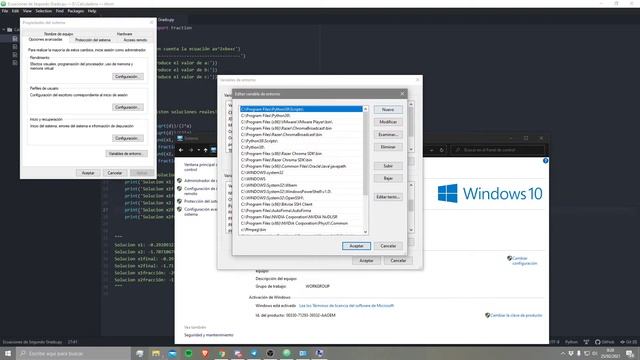The height and width of the screenshot is (360, 640).
Task: Open the Hardware tab in Propiedades del sistema
Action: pyautogui.click(x=124, y=34)
